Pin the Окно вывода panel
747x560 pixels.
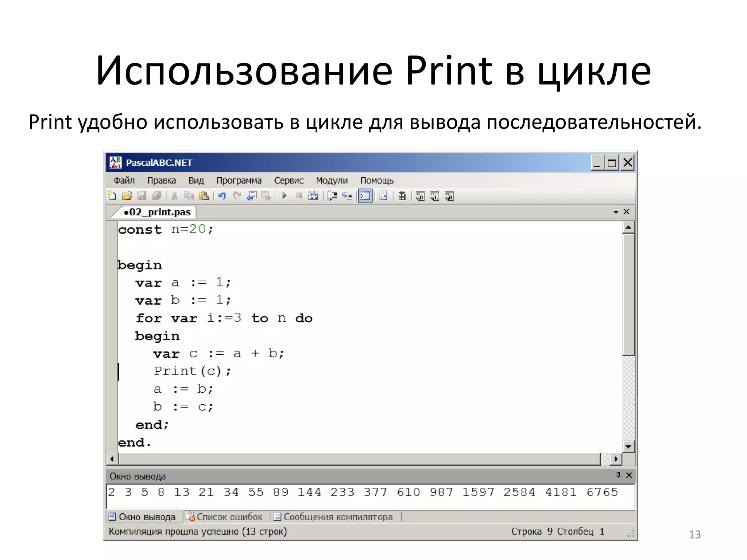[618, 475]
